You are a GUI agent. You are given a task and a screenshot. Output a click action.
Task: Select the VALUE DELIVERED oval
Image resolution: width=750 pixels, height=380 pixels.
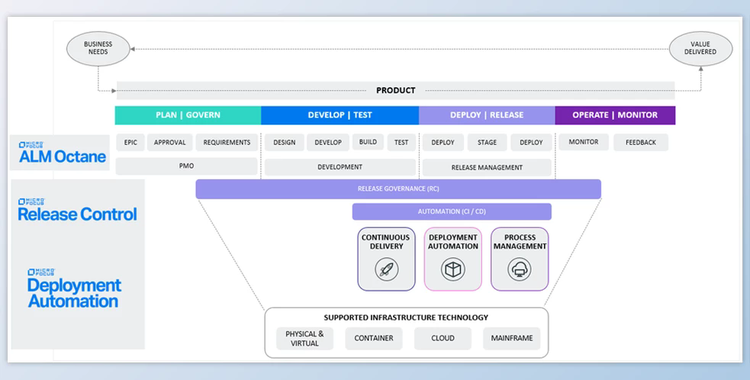coord(700,48)
